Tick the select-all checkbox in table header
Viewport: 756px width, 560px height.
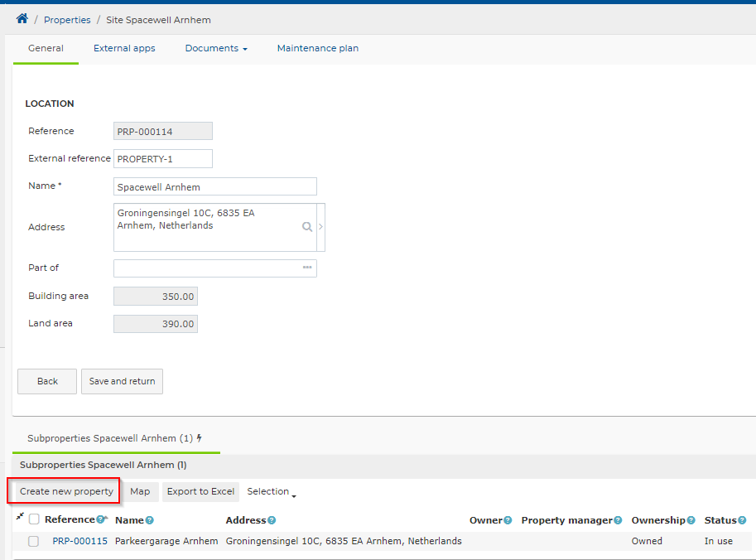click(34, 519)
